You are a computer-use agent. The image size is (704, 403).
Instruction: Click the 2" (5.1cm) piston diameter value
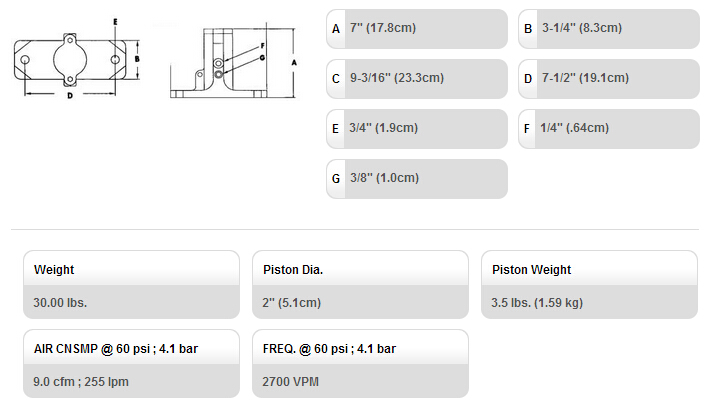coord(292,302)
